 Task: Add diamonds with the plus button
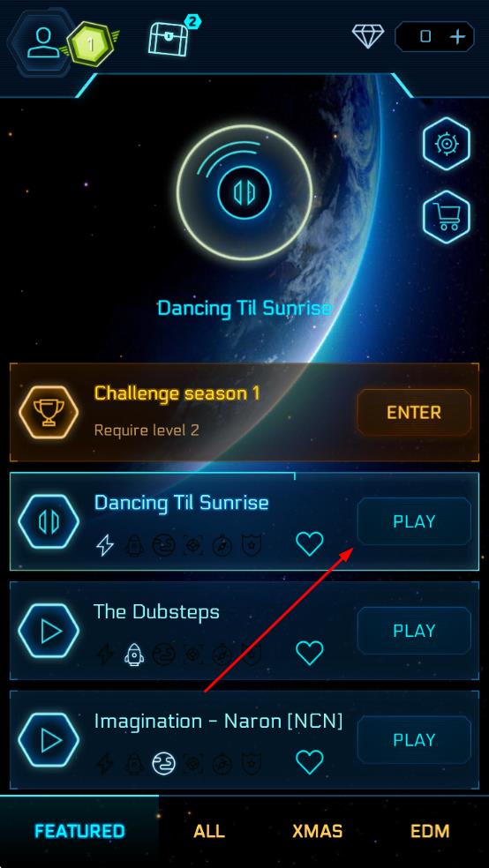point(457,37)
